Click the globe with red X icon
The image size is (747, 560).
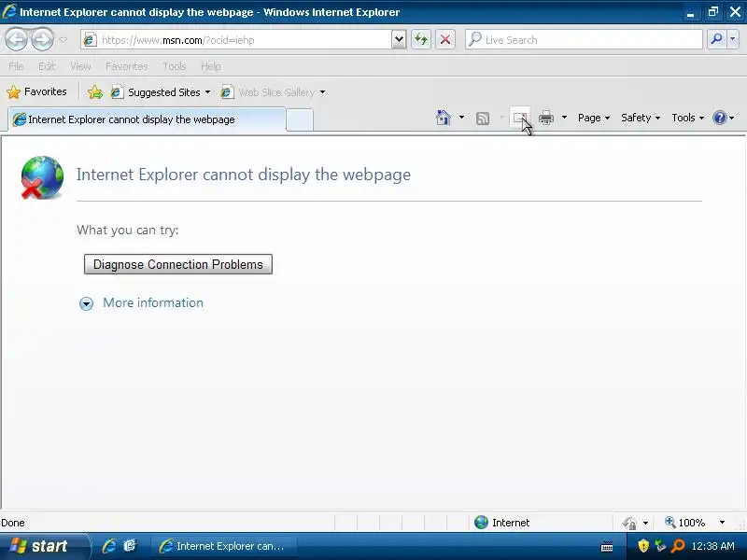tap(42, 177)
